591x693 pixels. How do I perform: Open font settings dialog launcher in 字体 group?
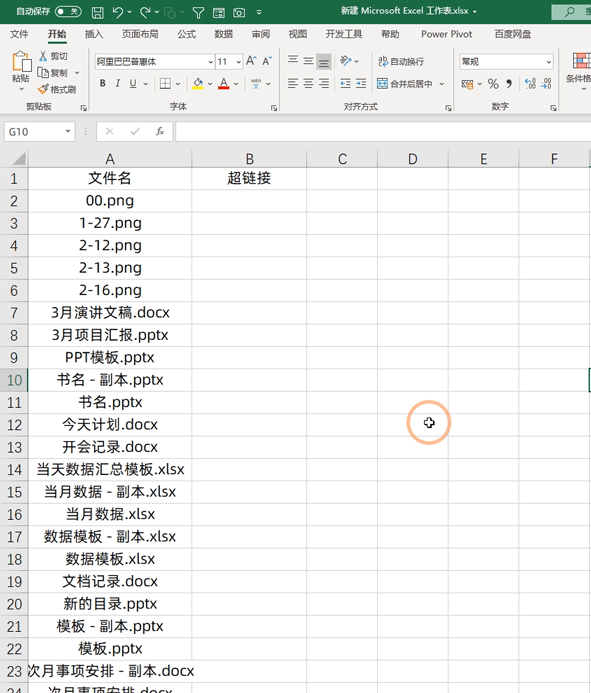coord(274,108)
